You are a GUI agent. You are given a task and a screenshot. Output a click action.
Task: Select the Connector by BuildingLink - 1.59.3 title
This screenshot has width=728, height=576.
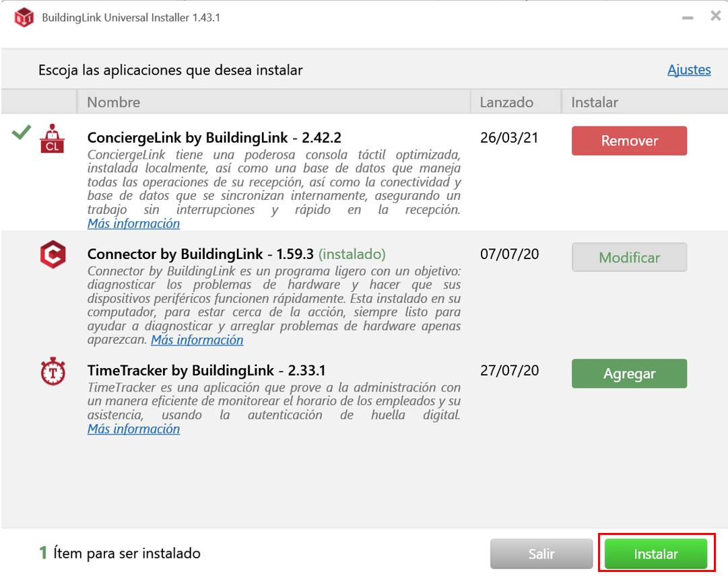[x=201, y=254]
